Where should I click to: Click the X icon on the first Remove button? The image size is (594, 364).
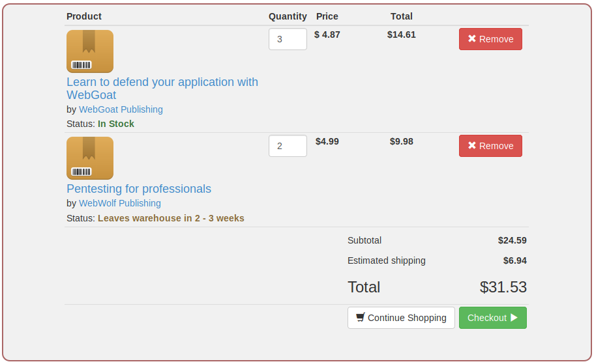tap(472, 39)
